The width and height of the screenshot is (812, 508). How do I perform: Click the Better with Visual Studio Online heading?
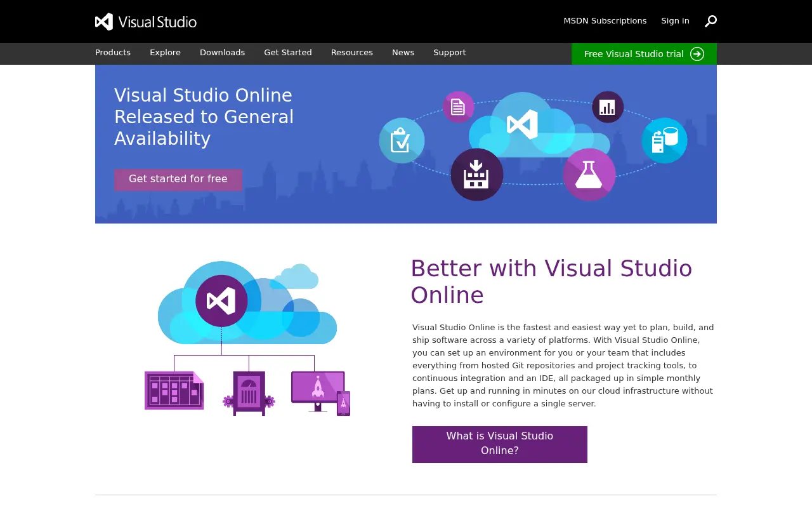(551, 282)
